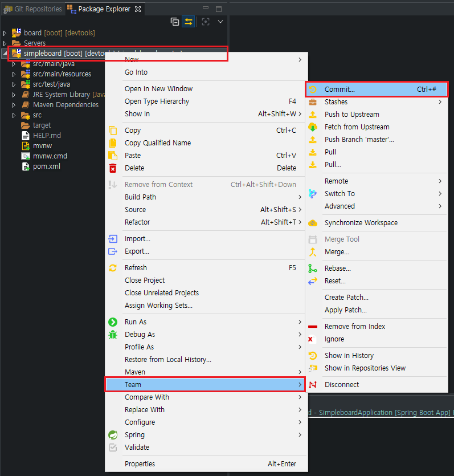Open the Advanced submenu
The width and height of the screenshot is (454, 476).
[x=377, y=206]
